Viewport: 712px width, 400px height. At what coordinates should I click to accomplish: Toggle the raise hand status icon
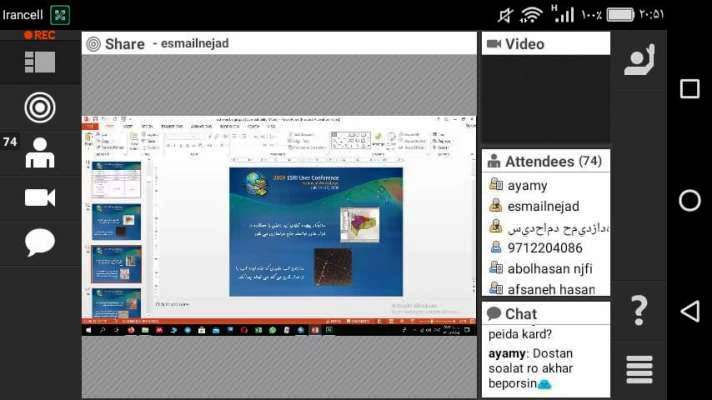coord(639,60)
